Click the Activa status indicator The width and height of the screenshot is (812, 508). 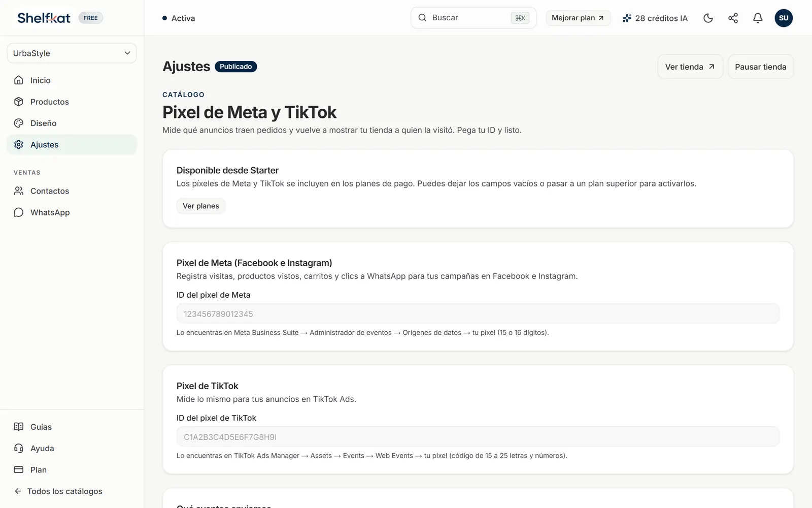[179, 18]
